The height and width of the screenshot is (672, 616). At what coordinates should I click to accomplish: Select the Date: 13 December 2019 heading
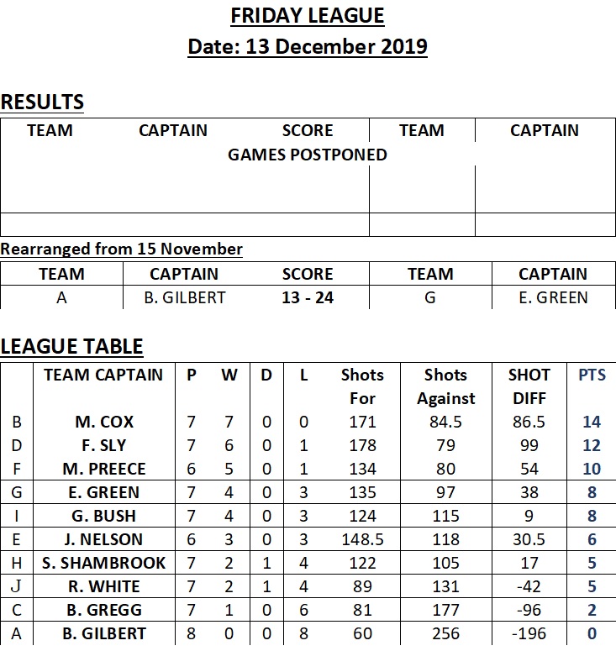point(308,47)
